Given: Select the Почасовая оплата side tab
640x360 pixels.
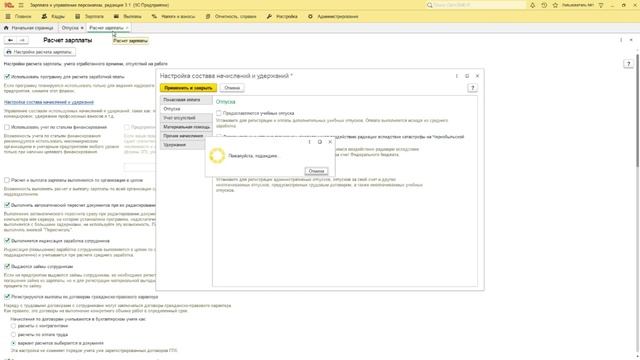Looking at the screenshot, I should [x=186, y=100].
